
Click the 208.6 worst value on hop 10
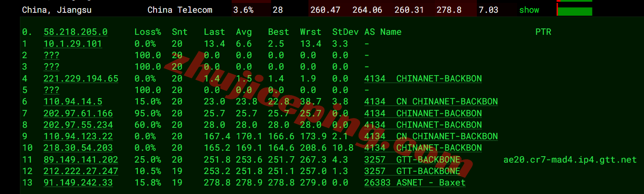313,148
